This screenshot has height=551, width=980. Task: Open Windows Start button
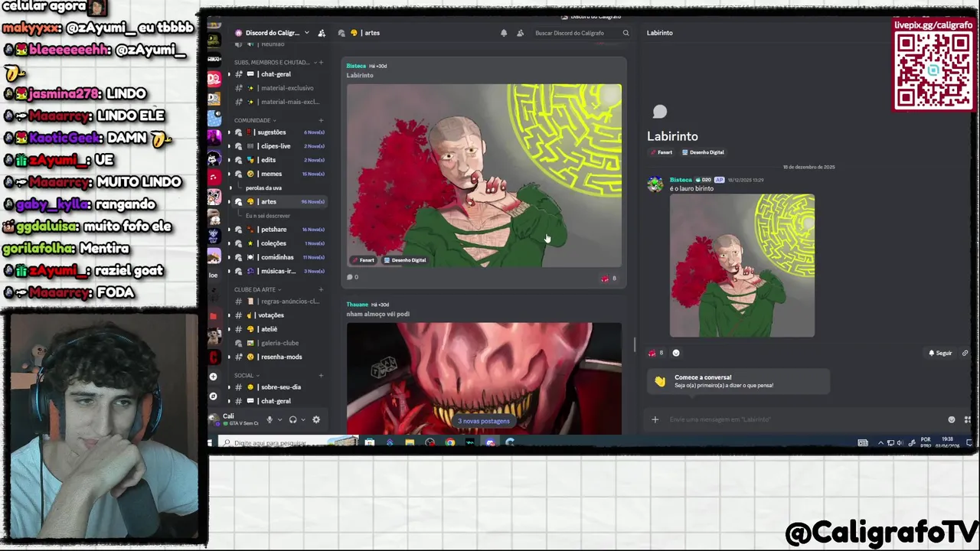[x=209, y=442]
